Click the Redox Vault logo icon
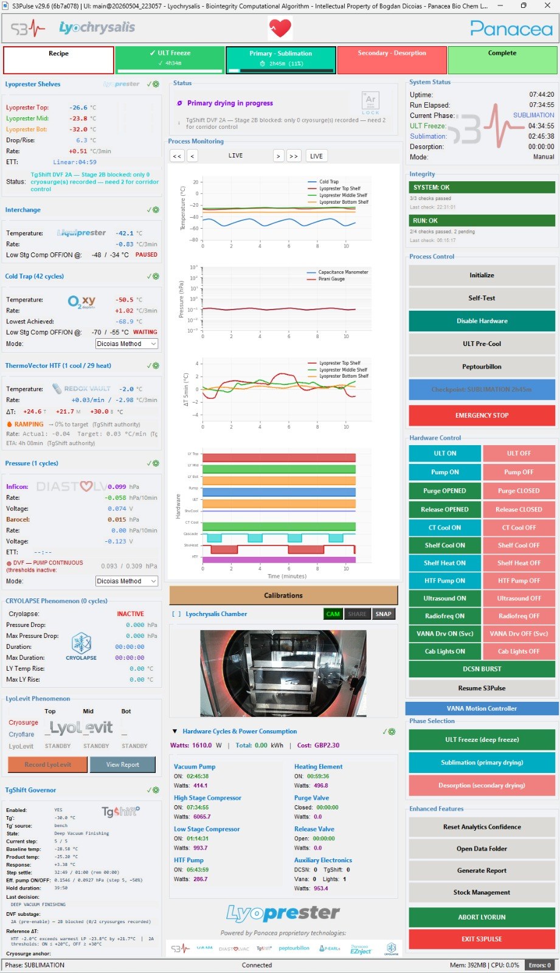Viewport: 560px width, 973px height. coord(81,389)
